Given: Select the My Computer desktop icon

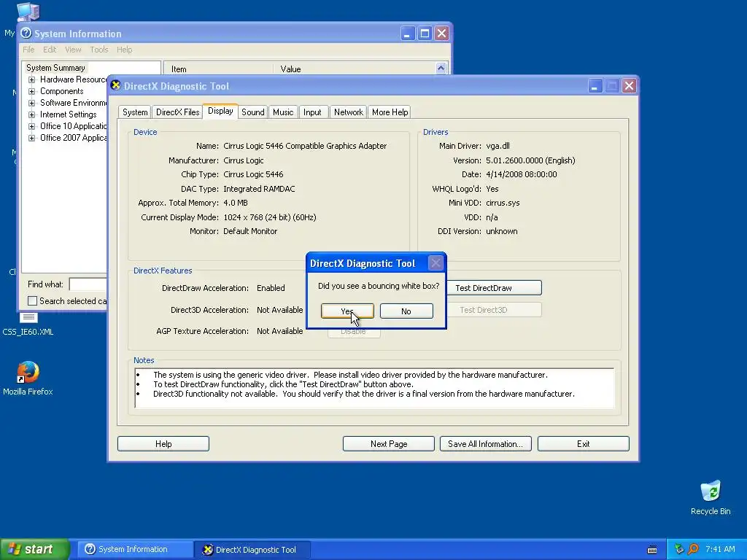Looking at the screenshot, I should [28, 12].
